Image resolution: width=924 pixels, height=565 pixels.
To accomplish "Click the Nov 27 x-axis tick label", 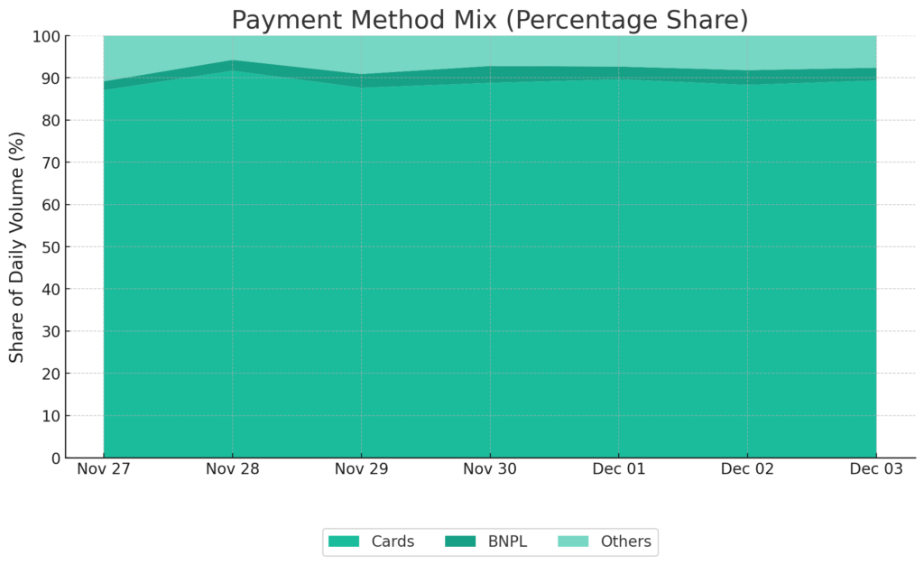I will pyautogui.click(x=104, y=468).
